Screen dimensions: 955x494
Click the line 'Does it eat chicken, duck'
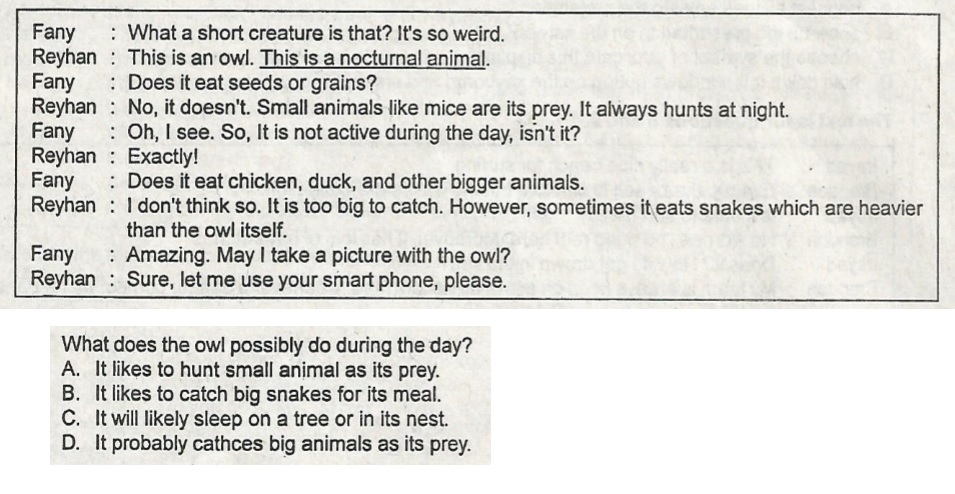click(x=356, y=182)
